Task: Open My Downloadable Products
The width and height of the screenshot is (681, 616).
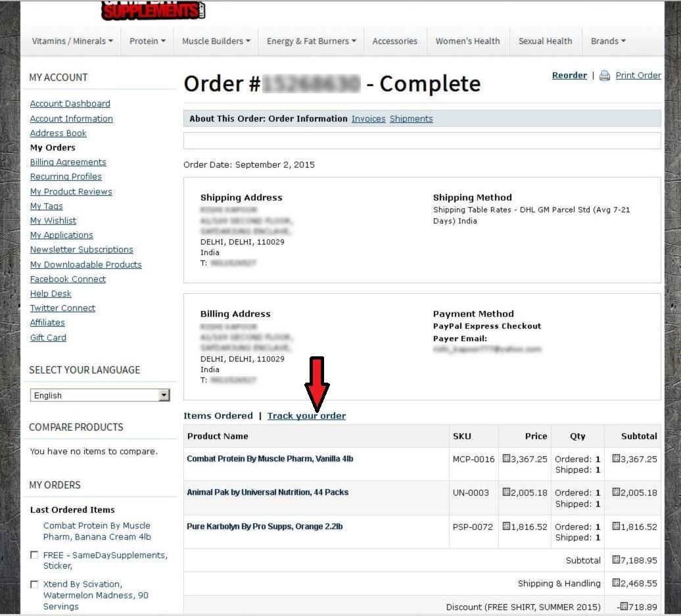Action: click(x=85, y=264)
